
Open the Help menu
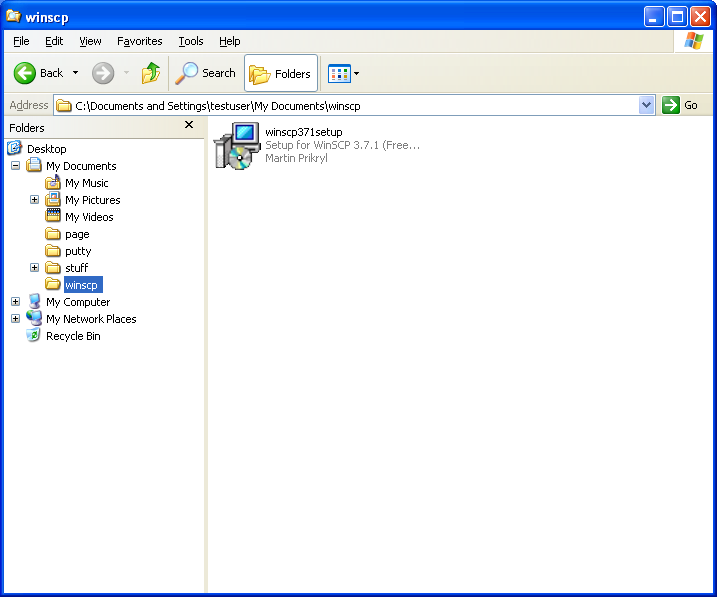click(230, 41)
